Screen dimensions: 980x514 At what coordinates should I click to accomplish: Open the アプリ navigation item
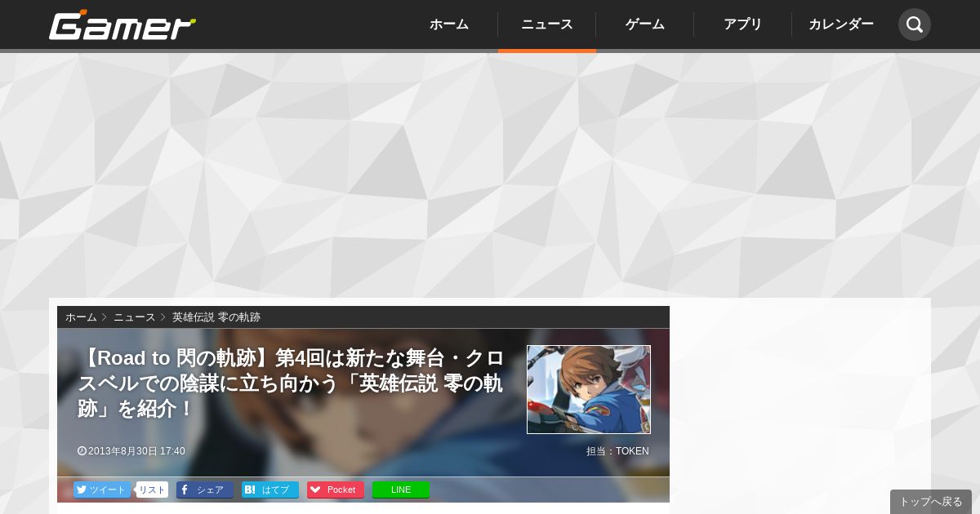tap(743, 24)
